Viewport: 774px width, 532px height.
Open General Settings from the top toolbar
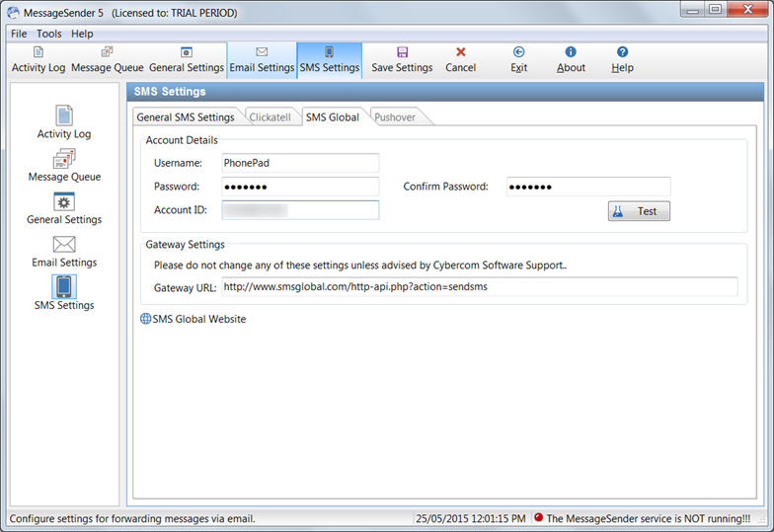[186, 60]
